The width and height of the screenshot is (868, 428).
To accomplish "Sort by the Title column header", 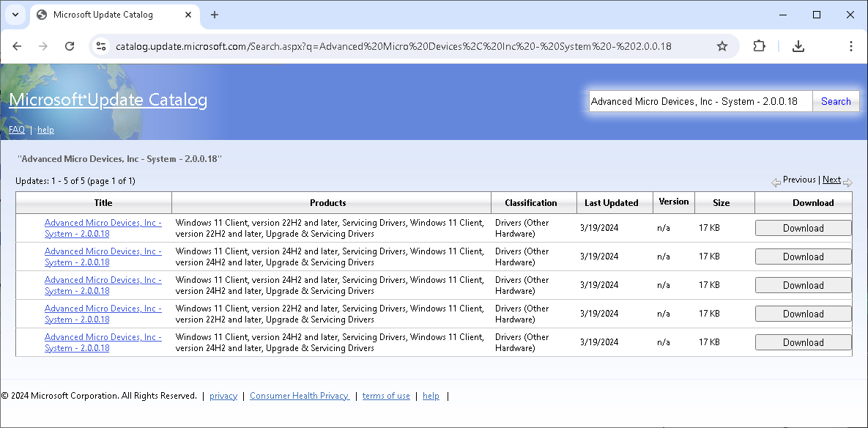I will coord(103,203).
